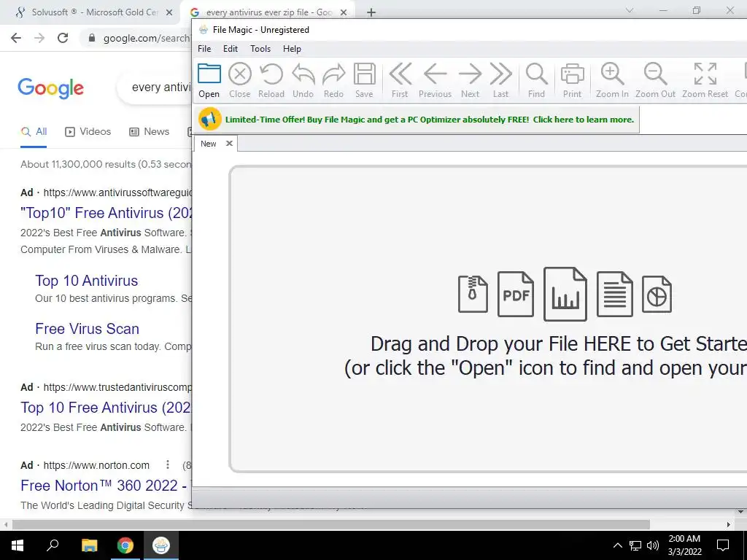
Task: Go to the Next page arrow
Action: tap(471, 74)
